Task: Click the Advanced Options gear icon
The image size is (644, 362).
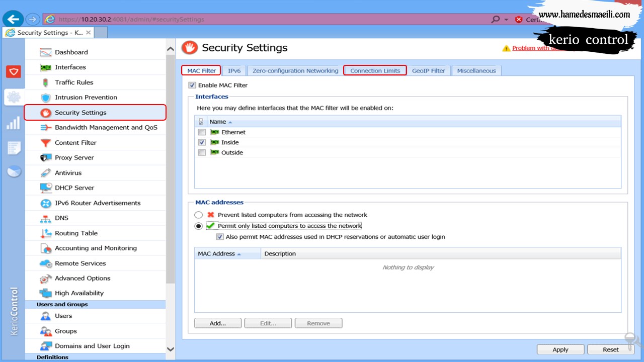Action: pyautogui.click(x=46, y=279)
